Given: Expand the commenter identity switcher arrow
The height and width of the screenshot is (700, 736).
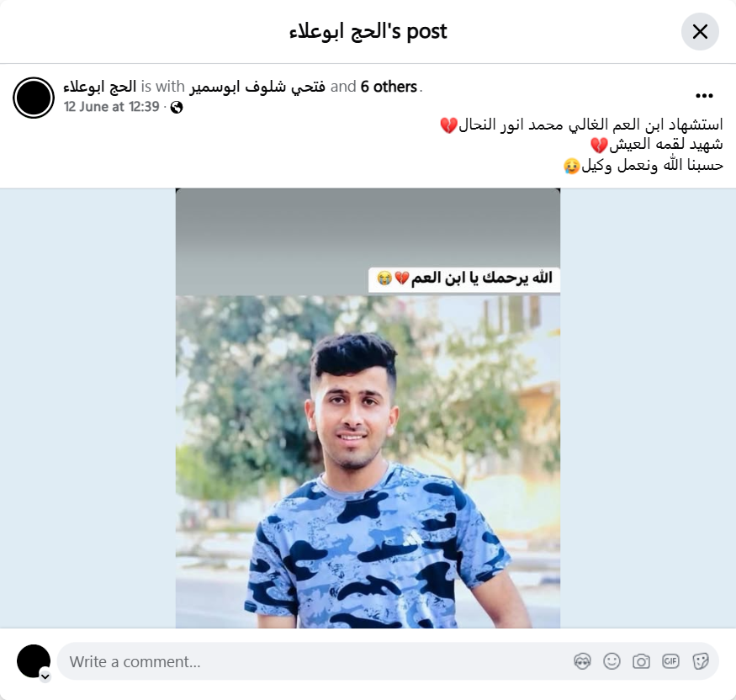Looking at the screenshot, I should click(45, 676).
